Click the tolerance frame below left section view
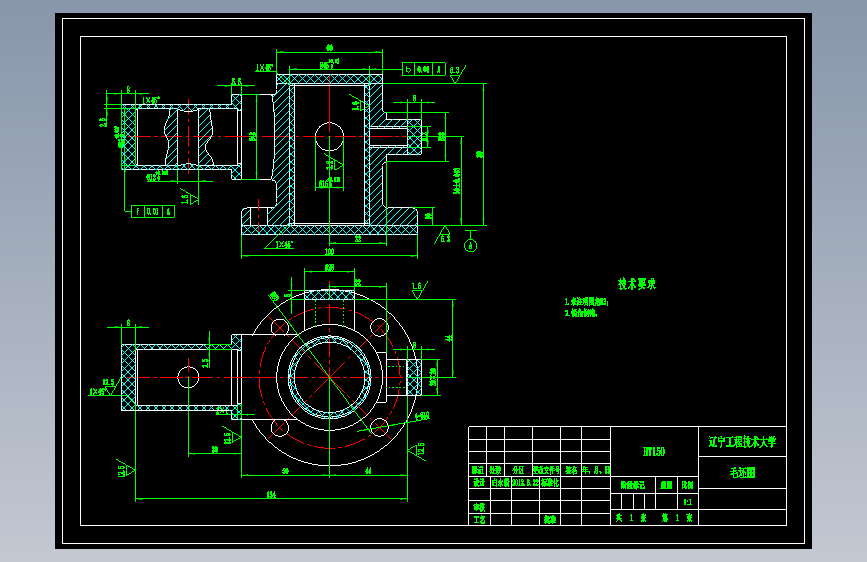Viewport: 867px width, 562px height. pyautogui.click(x=153, y=211)
